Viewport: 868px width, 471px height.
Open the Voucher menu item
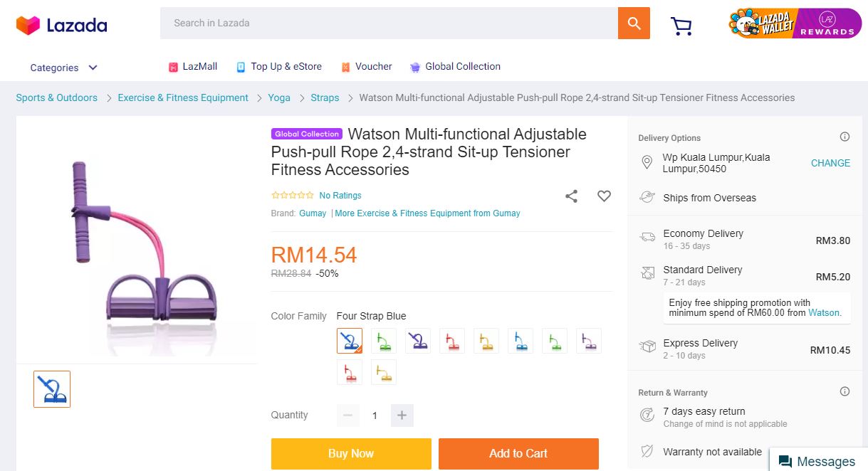(367, 67)
